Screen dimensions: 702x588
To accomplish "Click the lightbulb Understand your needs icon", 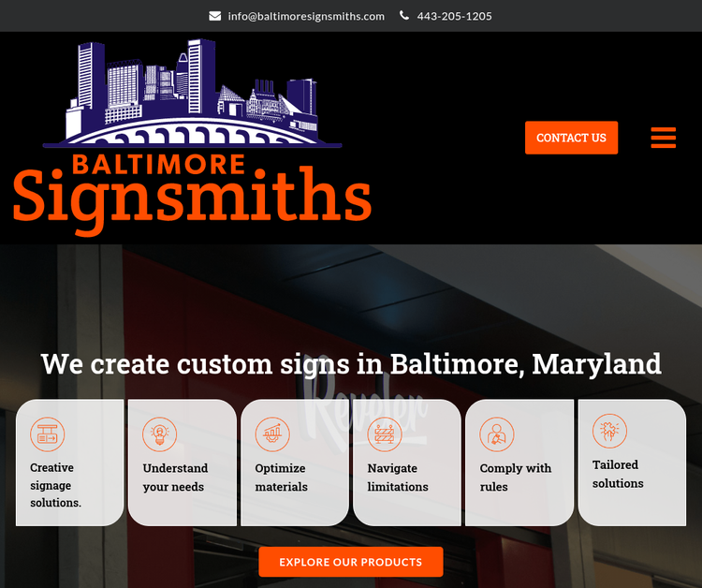I will pos(159,434).
